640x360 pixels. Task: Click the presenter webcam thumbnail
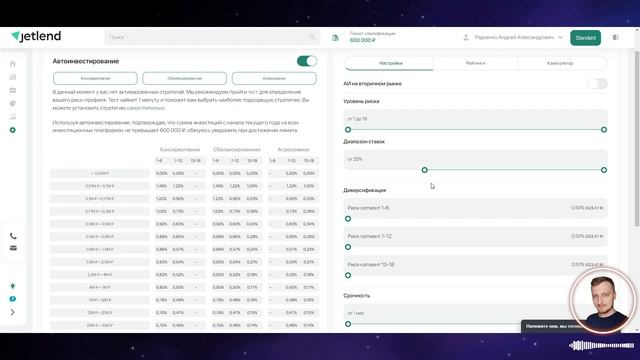pyautogui.click(x=603, y=300)
